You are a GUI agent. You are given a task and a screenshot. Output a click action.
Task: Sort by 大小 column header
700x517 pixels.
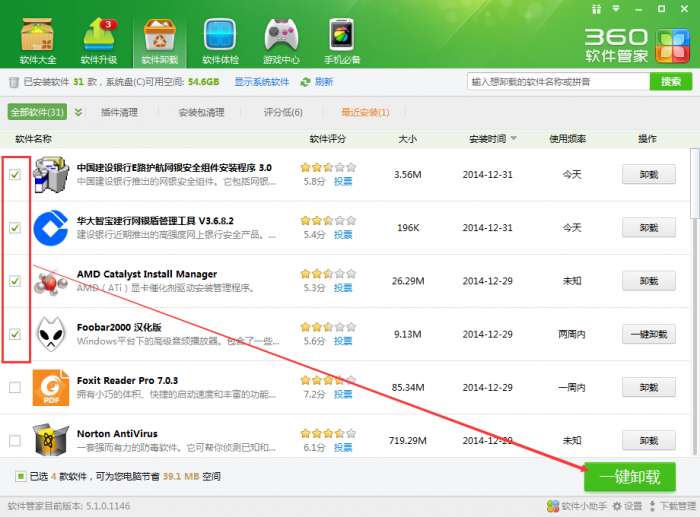[x=408, y=139]
